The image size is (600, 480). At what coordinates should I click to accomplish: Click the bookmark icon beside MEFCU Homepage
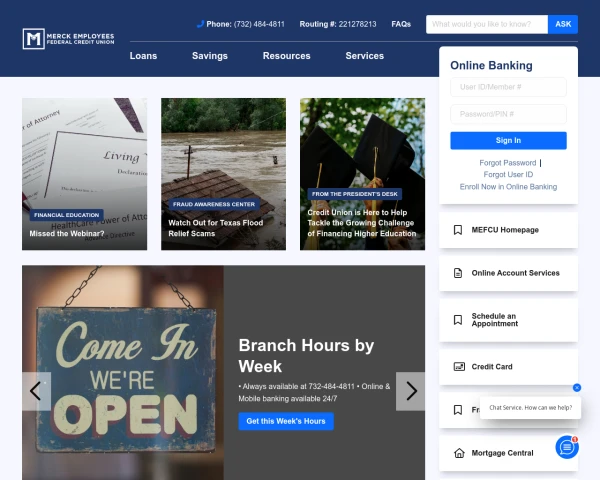[458, 230]
